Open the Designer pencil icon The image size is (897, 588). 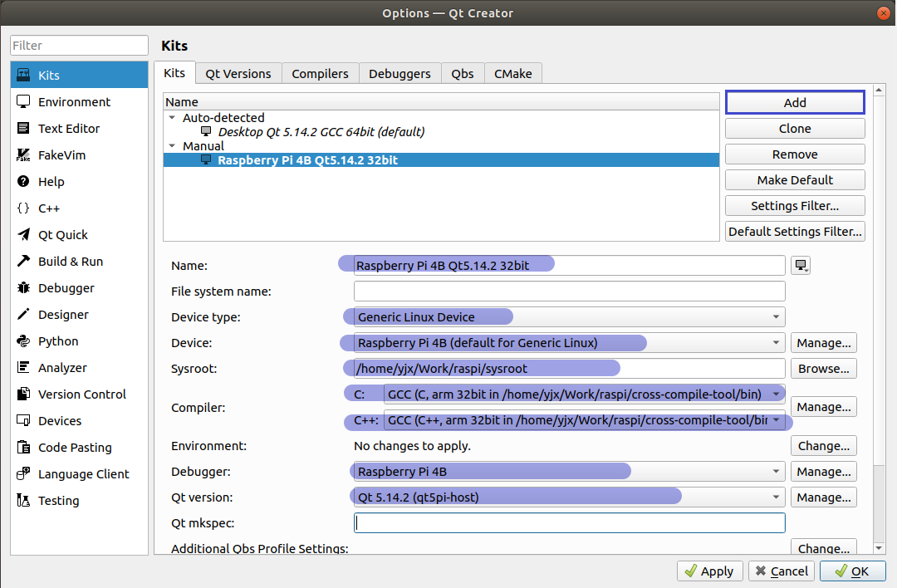pos(23,315)
